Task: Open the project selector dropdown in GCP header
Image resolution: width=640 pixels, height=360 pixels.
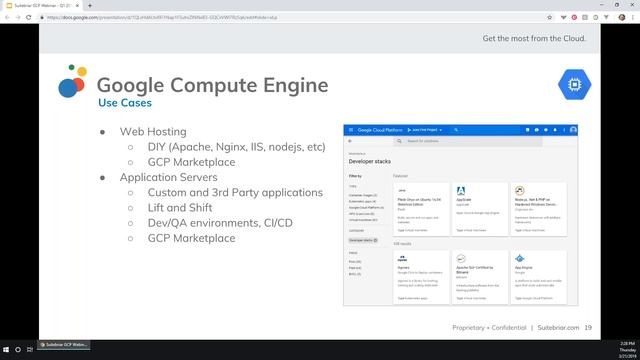Action: 425,130
